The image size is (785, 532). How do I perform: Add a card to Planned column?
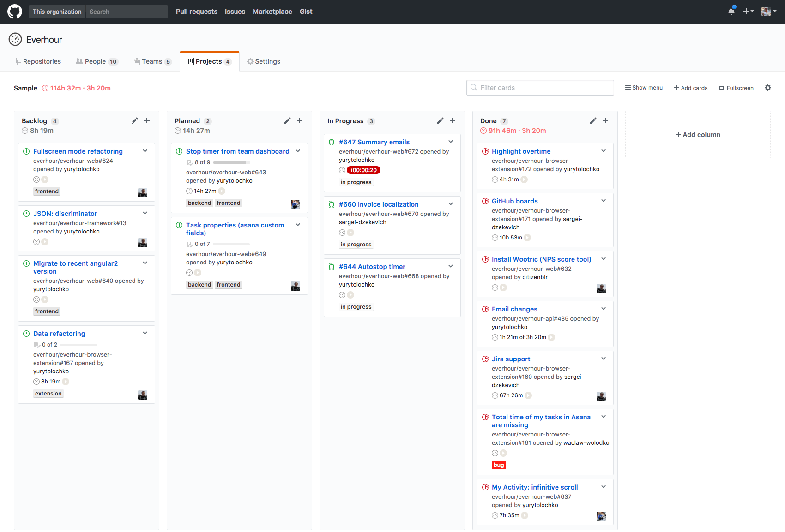(x=300, y=121)
